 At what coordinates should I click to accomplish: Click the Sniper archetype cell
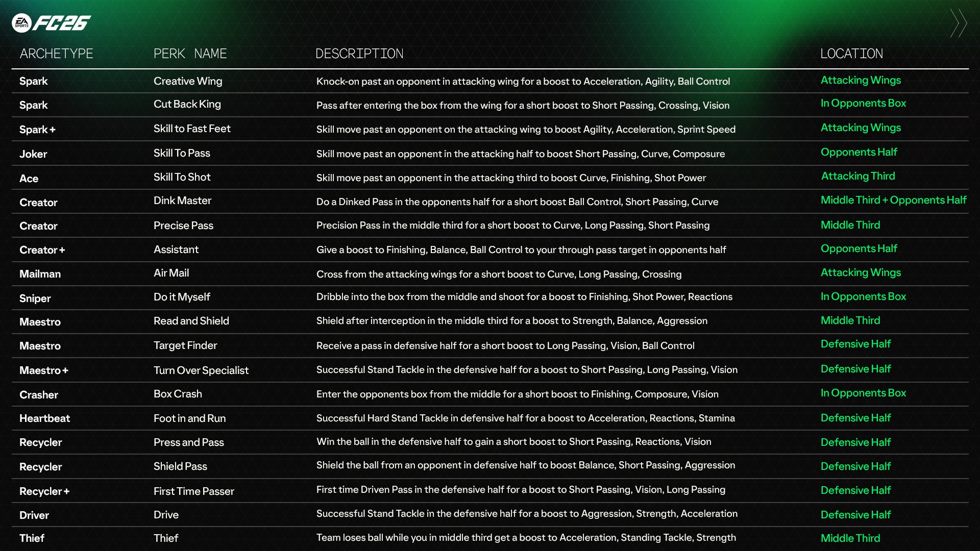[x=35, y=298]
